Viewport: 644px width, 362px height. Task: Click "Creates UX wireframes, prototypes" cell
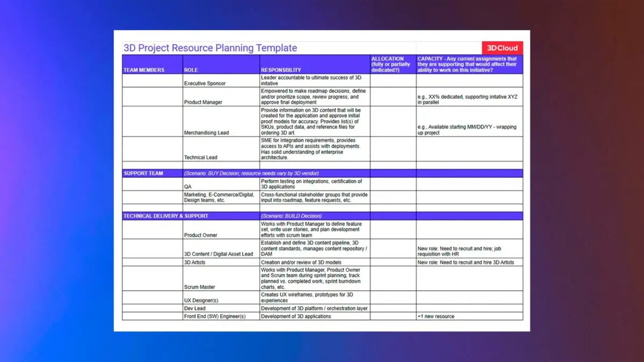tap(315, 298)
